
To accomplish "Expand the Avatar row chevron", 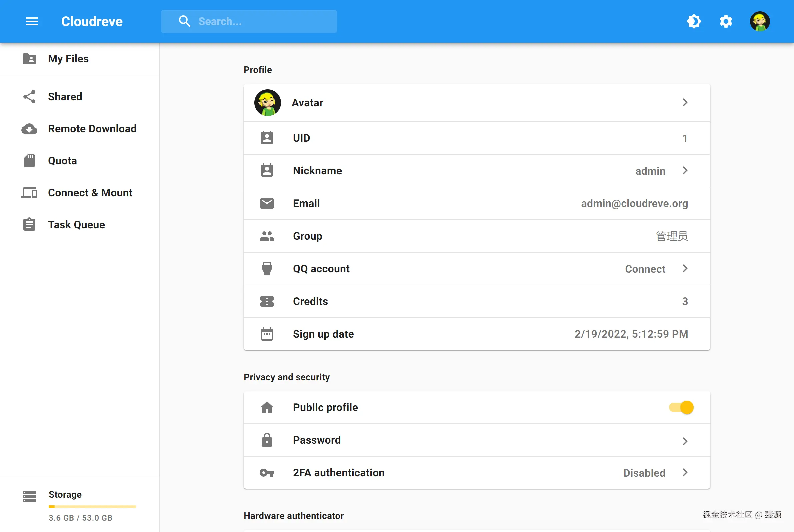I will click(685, 102).
